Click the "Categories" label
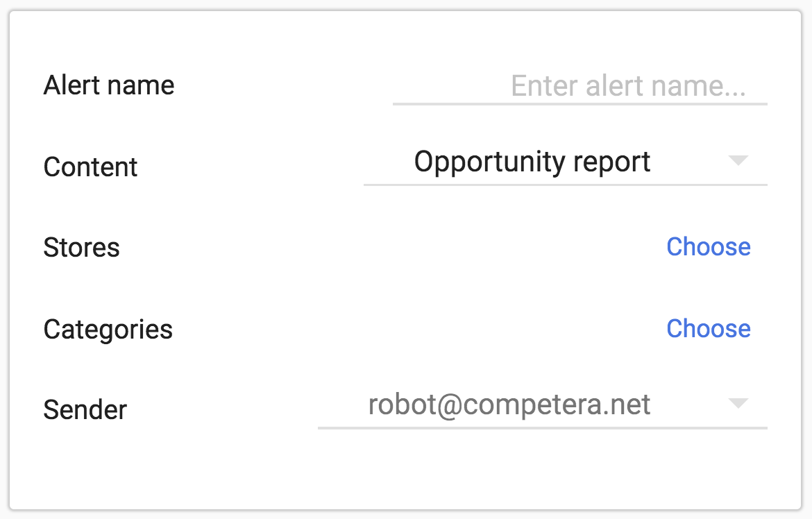The width and height of the screenshot is (812, 519). [108, 329]
